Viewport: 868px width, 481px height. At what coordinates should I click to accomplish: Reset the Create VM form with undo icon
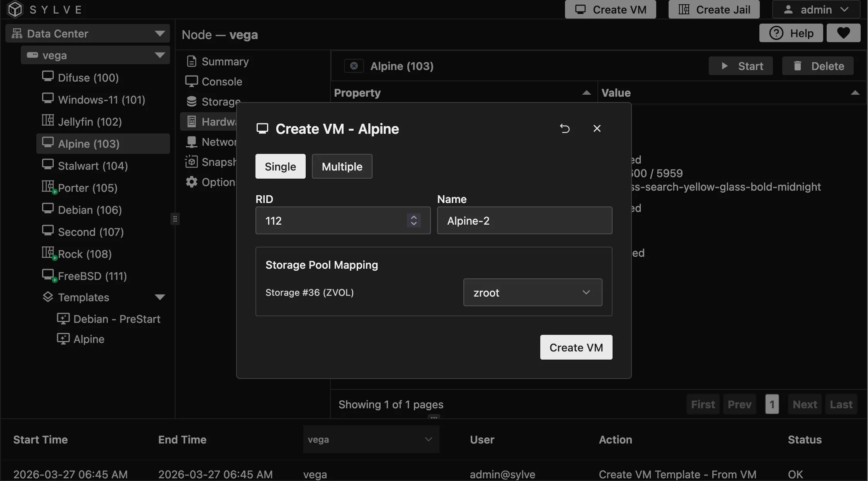[565, 128]
